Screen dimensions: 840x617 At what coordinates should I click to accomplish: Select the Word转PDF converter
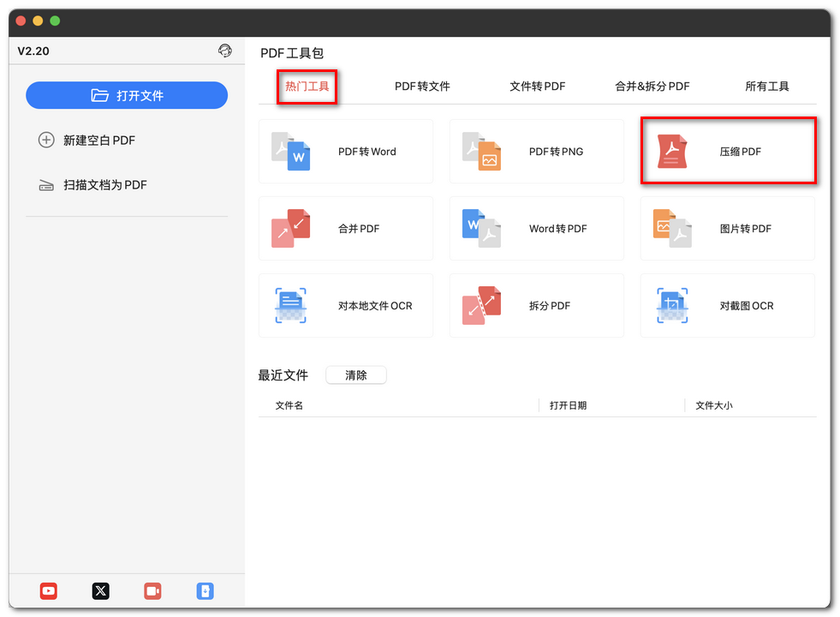point(536,228)
